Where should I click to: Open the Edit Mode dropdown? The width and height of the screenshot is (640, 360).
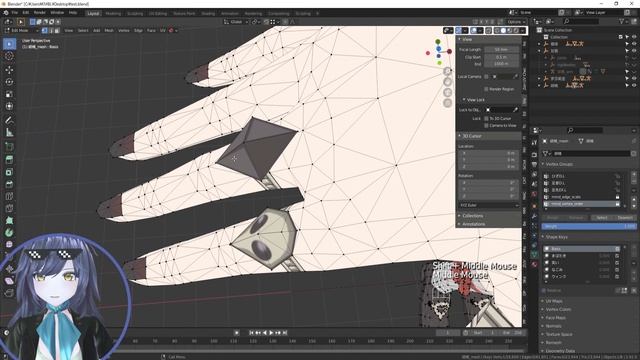tap(21, 31)
